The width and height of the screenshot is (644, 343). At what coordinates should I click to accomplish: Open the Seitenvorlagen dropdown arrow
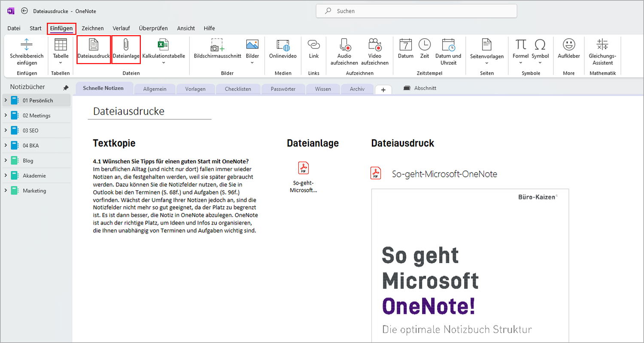pos(486,63)
